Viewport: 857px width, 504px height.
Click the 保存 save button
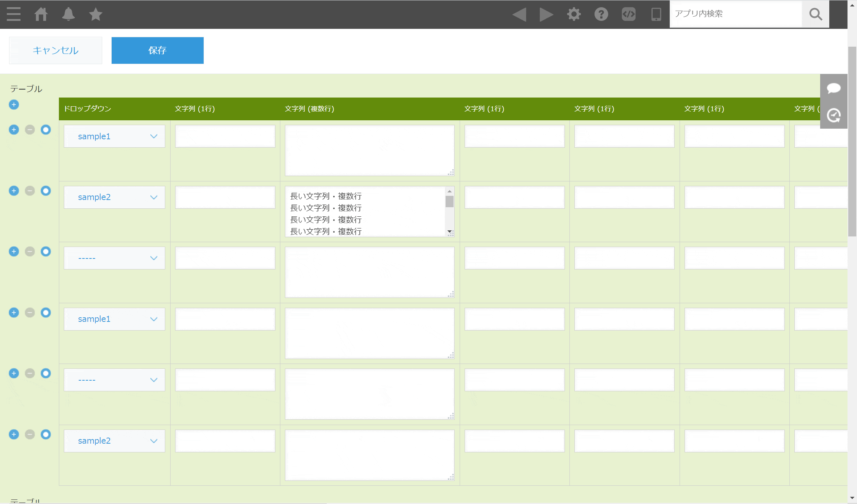pos(157,50)
